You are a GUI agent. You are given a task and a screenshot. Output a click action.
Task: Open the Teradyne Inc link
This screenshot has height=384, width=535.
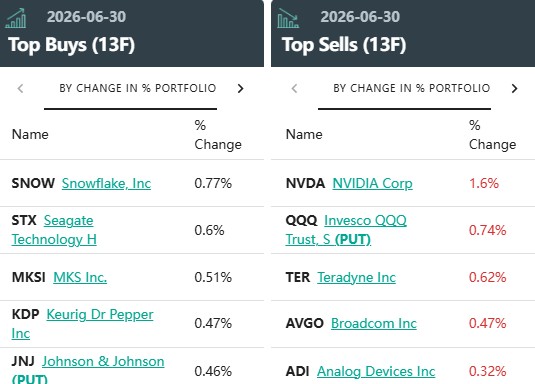point(356,277)
